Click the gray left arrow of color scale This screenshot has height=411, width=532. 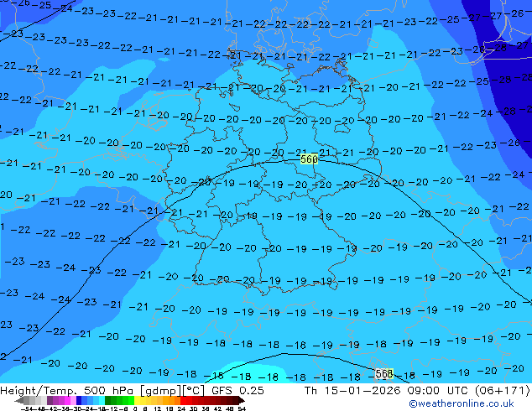19,400
